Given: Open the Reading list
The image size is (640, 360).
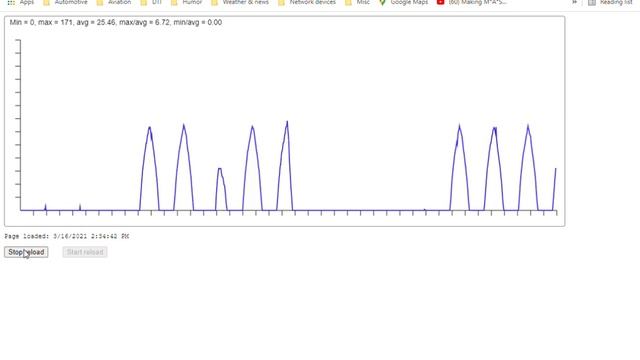Looking at the screenshot, I should click(610, 2).
